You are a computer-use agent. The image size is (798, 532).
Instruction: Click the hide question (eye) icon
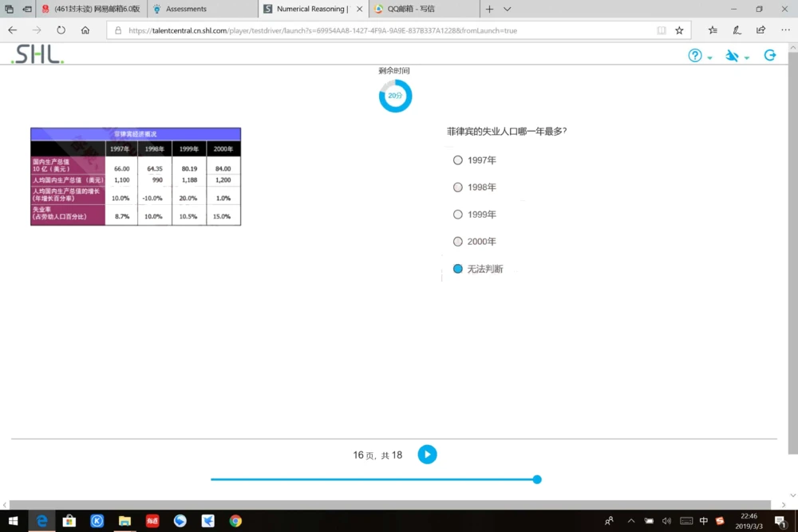point(731,55)
